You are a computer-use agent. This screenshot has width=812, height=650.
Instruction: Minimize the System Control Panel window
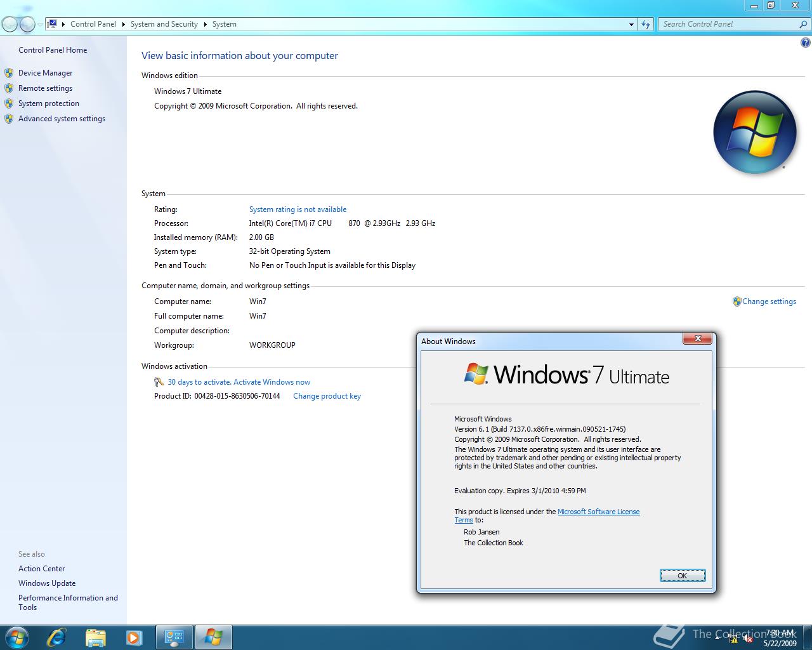754,6
